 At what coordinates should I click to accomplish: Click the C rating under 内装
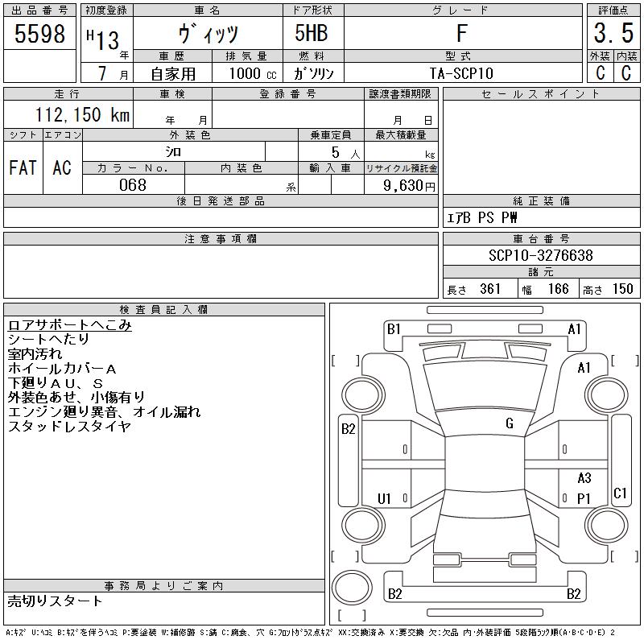626,73
